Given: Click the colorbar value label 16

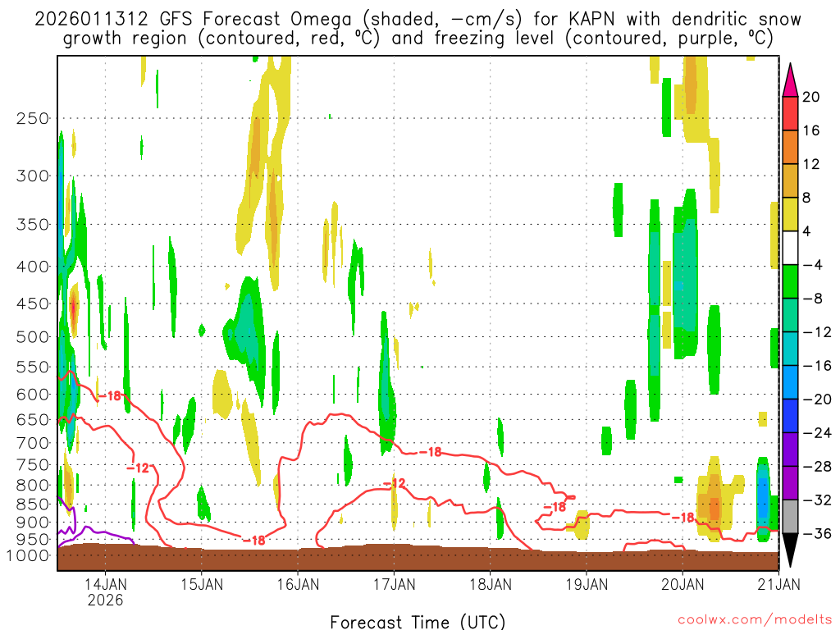Looking at the screenshot, I should 811,130.
